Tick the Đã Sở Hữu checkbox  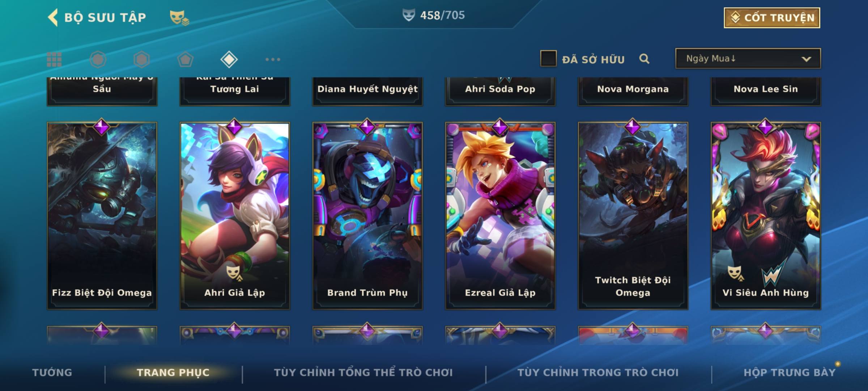pyautogui.click(x=548, y=59)
